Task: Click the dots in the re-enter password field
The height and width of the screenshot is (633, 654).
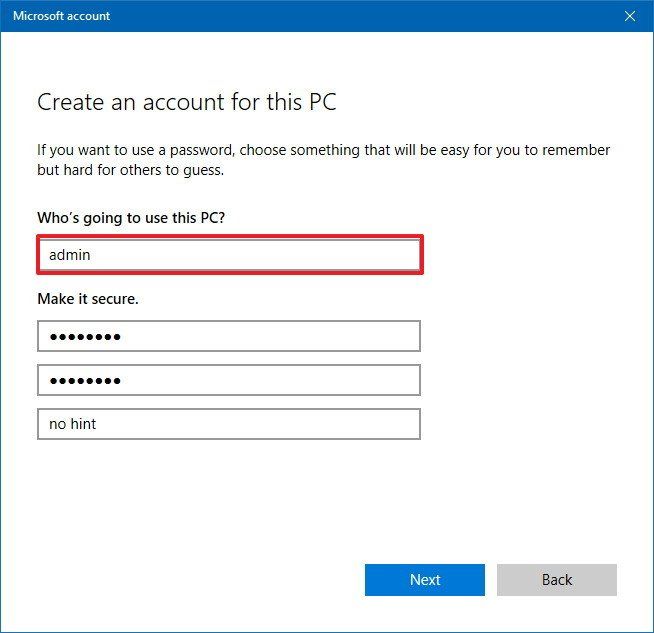Action: click(85, 381)
